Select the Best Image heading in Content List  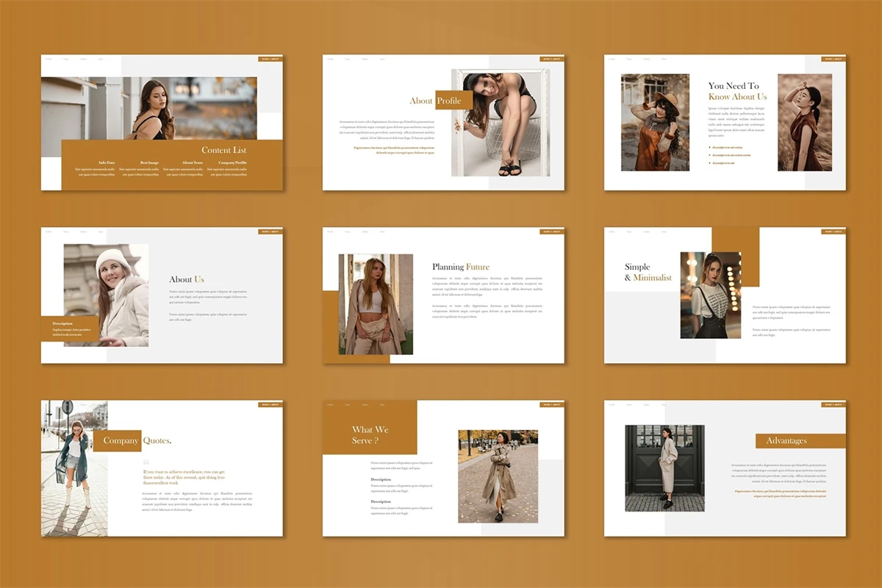(149, 162)
